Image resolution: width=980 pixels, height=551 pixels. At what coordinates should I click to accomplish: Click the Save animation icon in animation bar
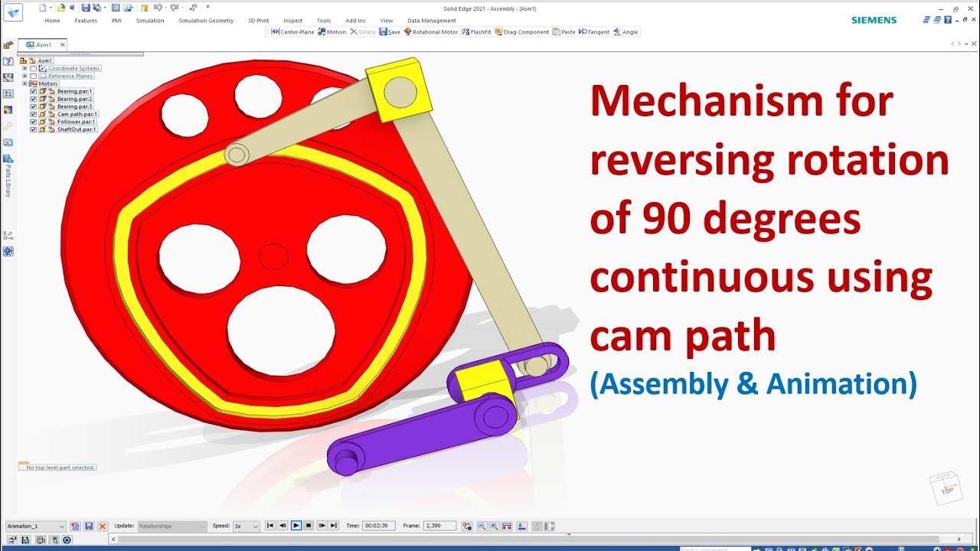point(89,527)
